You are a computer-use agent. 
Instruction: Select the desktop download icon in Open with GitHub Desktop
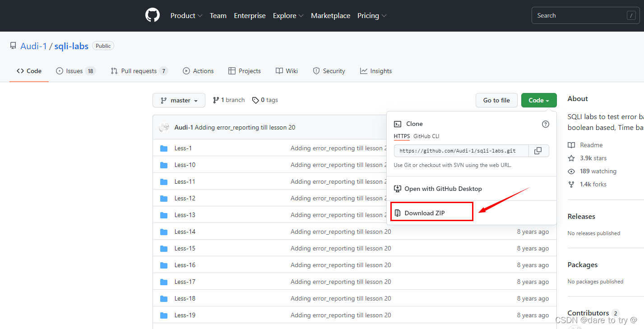coord(398,189)
